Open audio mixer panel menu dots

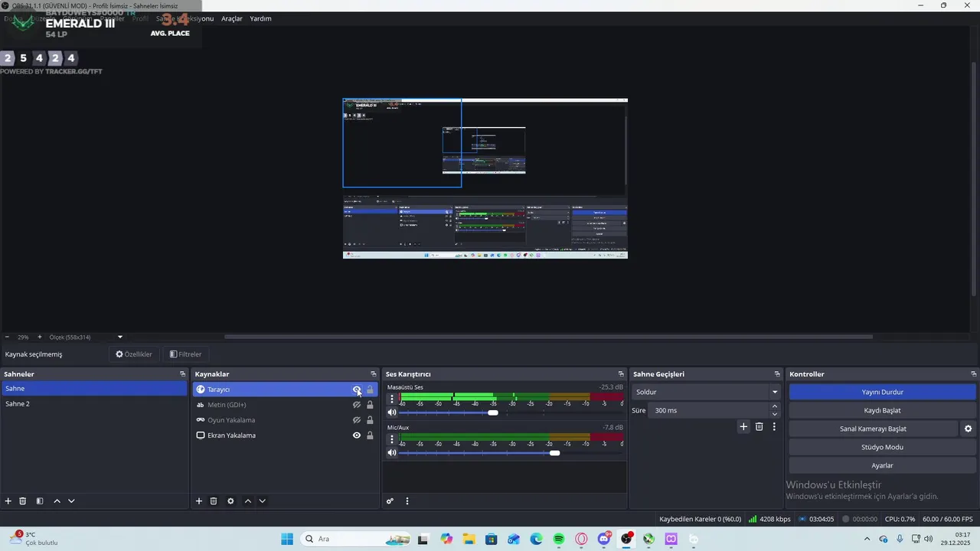click(407, 501)
